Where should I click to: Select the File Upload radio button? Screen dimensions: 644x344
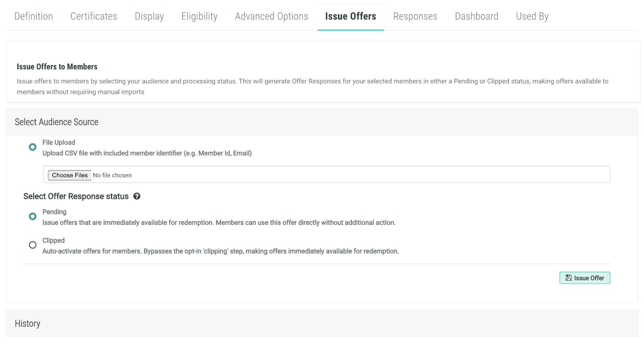coord(33,147)
